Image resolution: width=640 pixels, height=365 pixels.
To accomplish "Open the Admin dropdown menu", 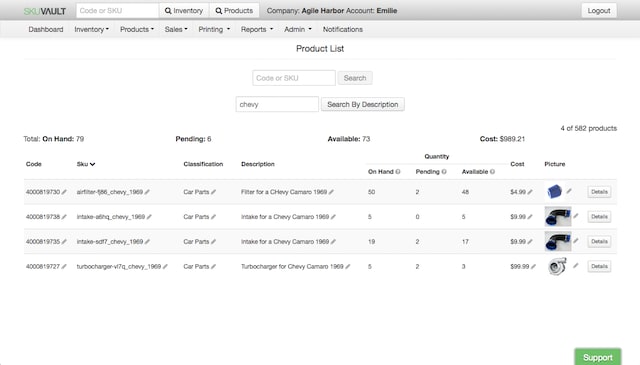I will coord(298,29).
